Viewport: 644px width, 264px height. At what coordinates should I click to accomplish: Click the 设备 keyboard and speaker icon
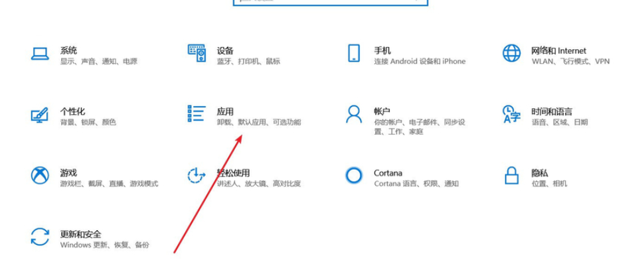click(x=197, y=53)
